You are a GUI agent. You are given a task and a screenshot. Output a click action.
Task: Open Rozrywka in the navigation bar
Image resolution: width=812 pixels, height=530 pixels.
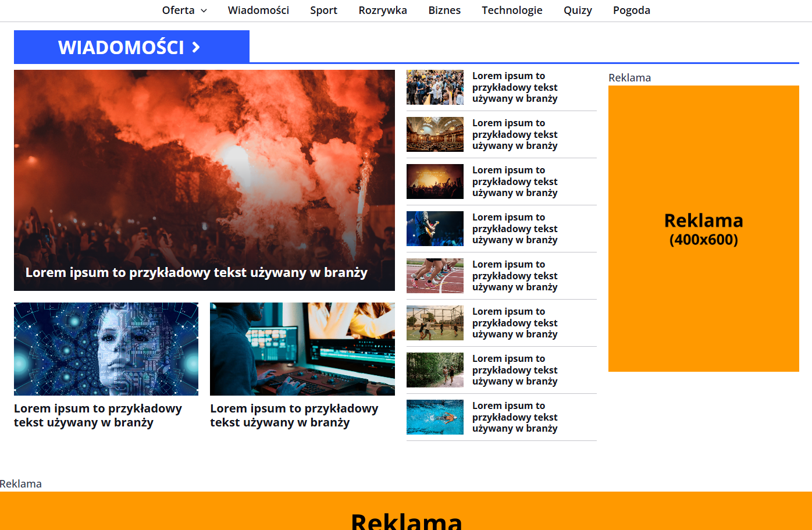pos(383,10)
